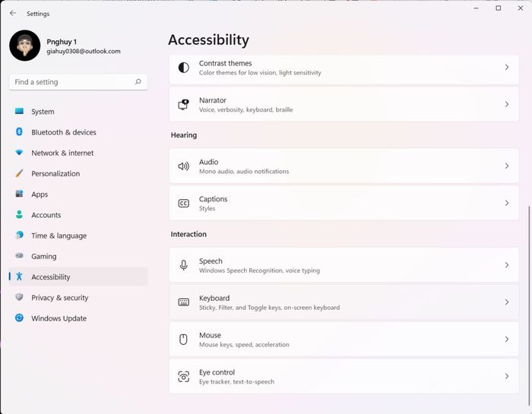
Task: Open Mouse settings via right chevron
Action: 507,339
